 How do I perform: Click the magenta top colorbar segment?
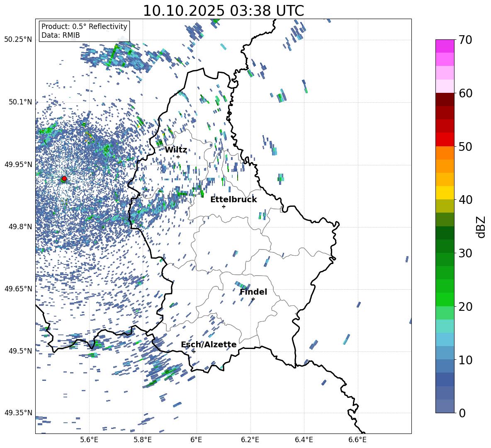[445, 46]
